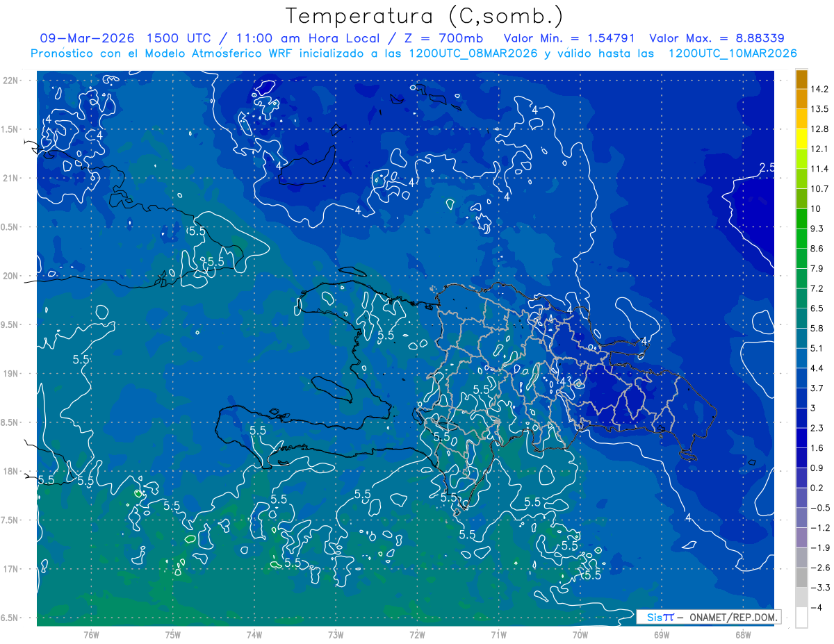Select the 'Valor Min. = 1.54791' value
Viewport: 834px width, 644px height.
[569, 38]
